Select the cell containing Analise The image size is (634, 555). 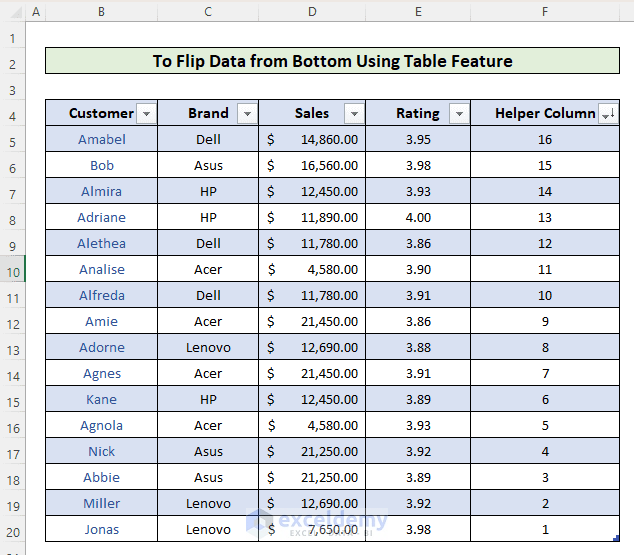(101, 269)
